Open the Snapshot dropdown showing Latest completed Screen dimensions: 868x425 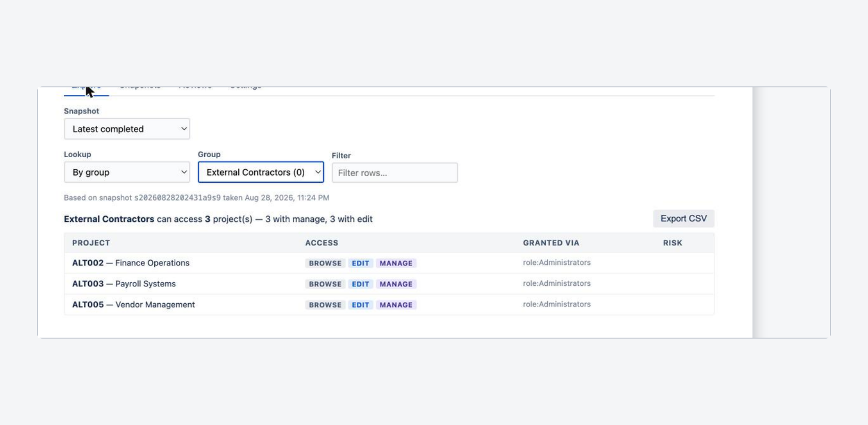tap(127, 129)
